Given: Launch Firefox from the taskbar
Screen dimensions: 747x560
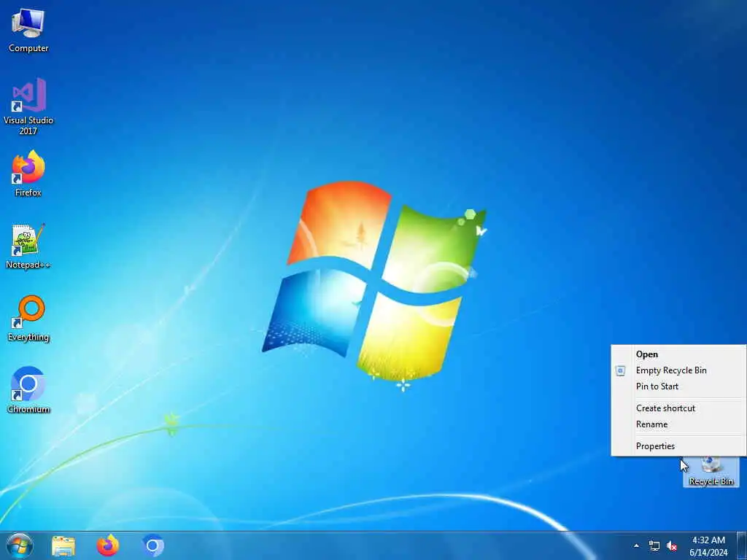Looking at the screenshot, I should 108,545.
